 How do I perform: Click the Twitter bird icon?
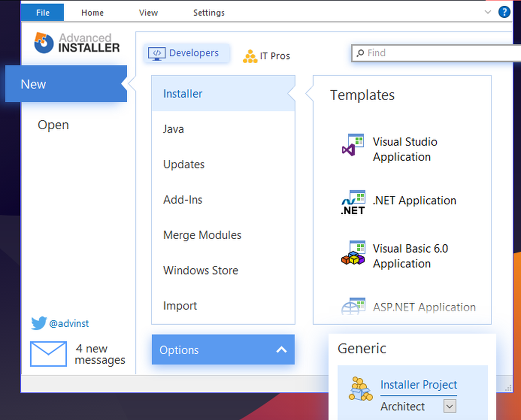tap(39, 323)
